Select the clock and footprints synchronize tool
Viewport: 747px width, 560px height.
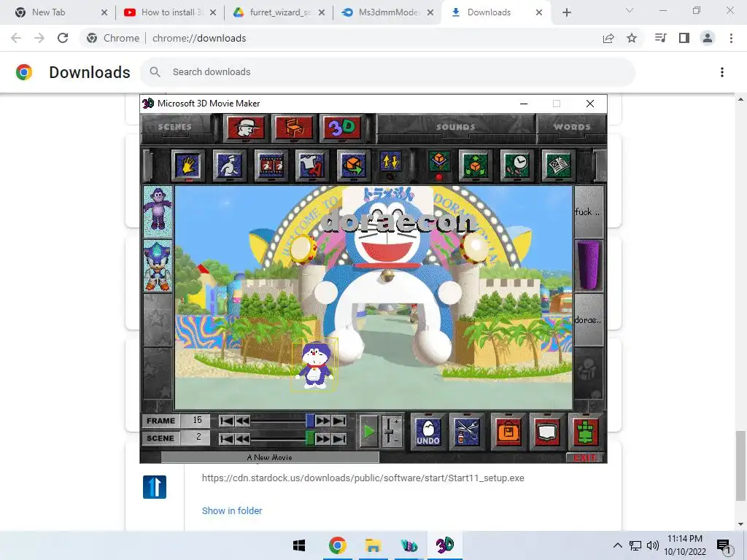click(x=516, y=166)
